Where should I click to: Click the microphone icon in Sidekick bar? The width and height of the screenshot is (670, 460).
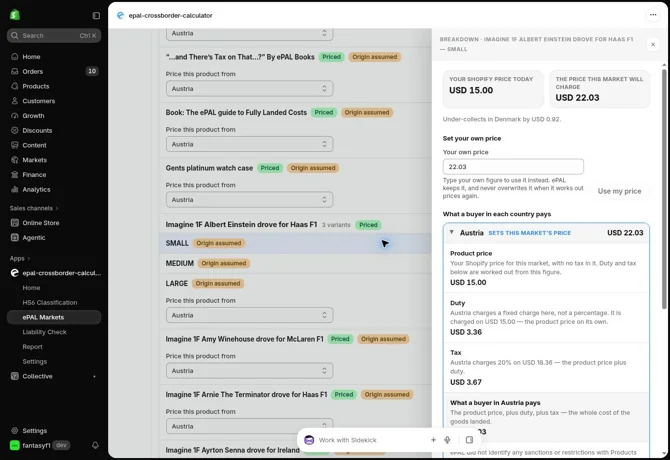447,440
